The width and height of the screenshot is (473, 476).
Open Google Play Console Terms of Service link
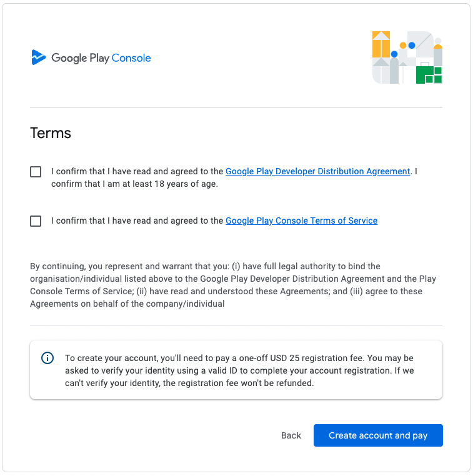point(301,221)
